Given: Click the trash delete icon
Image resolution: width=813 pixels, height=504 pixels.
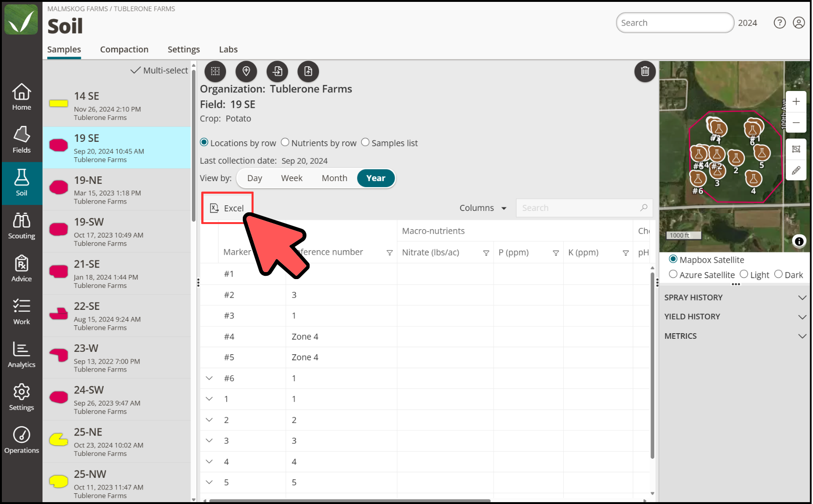Looking at the screenshot, I should pyautogui.click(x=645, y=71).
